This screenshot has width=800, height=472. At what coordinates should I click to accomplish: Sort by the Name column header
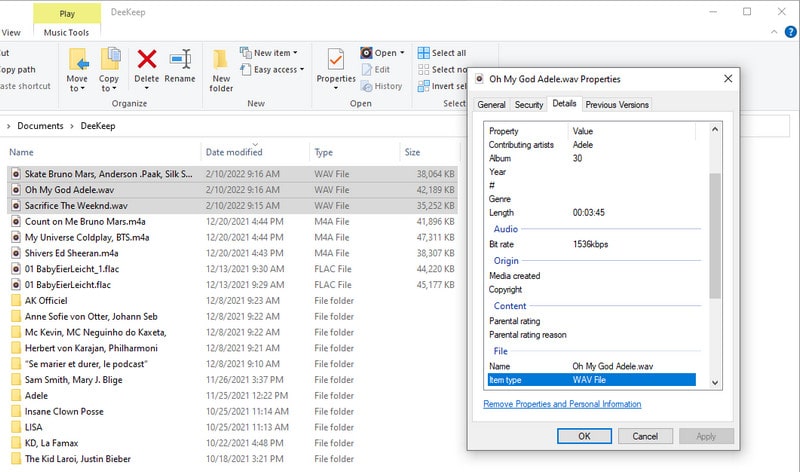(21, 152)
